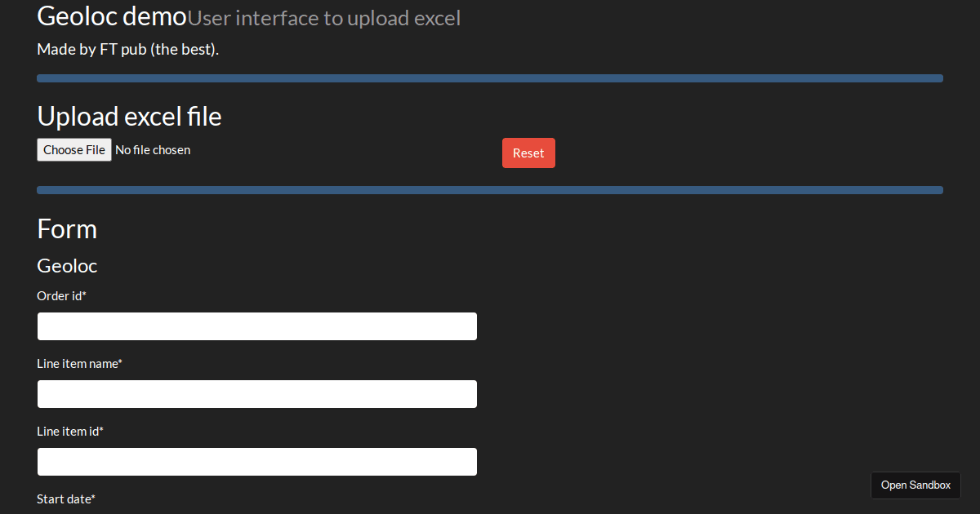Click the Line item name* label
Image resolution: width=980 pixels, height=514 pixels.
[79, 363]
